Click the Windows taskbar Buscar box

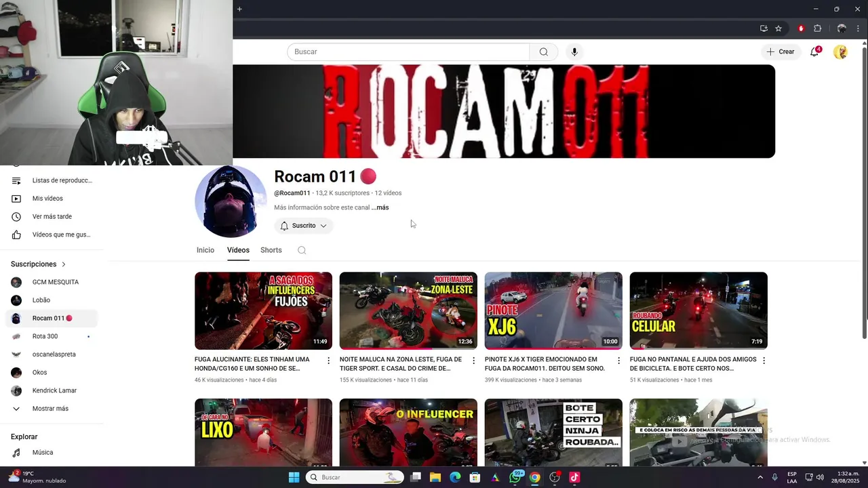point(355,477)
